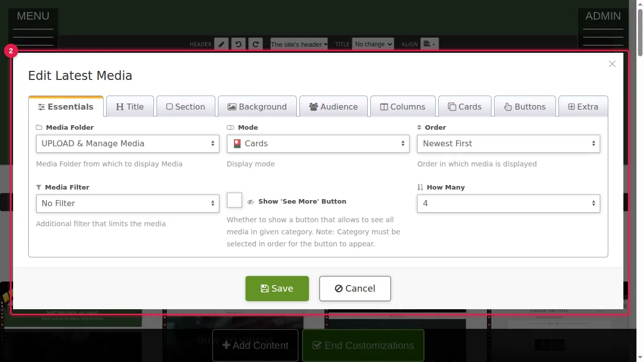
Task: Open the Media Folder dropdown
Action: pos(128,144)
